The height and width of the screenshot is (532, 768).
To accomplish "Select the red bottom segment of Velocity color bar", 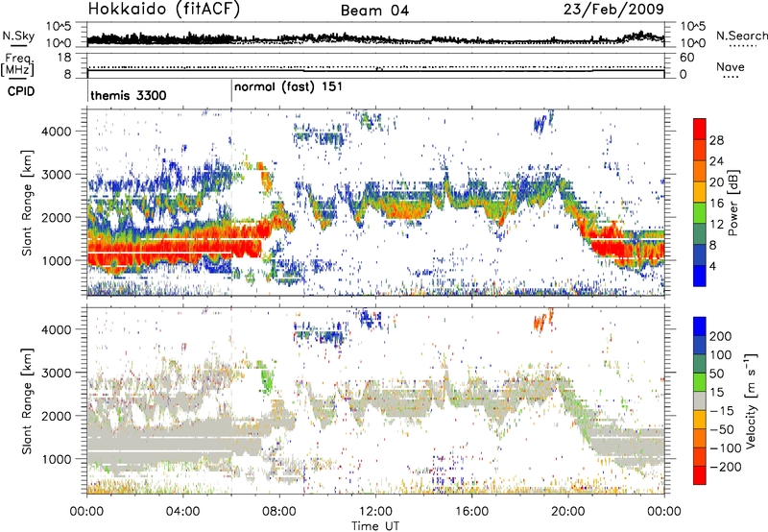I will (x=700, y=475).
